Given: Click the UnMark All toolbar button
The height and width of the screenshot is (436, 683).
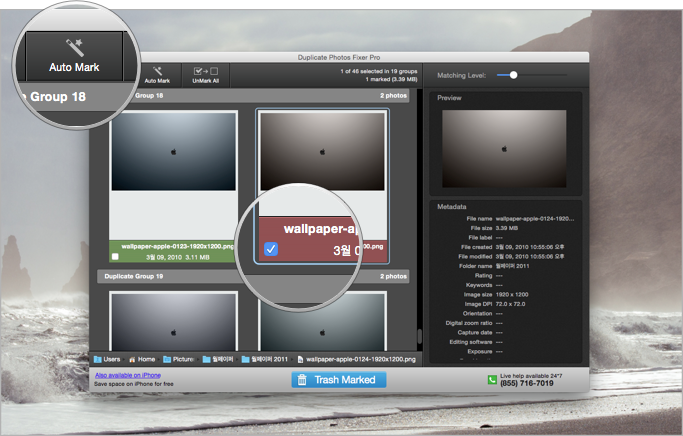Looking at the screenshot, I should pyautogui.click(x=206, y=75).
